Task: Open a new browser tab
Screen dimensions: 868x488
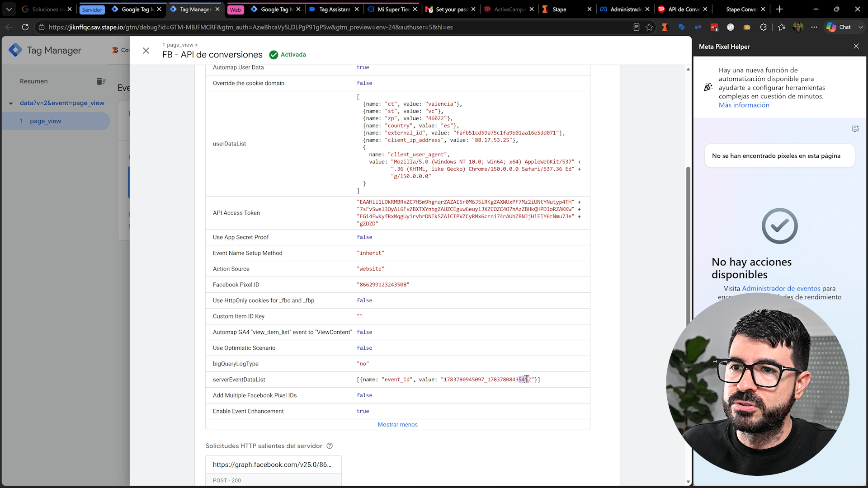Action: 779,9
